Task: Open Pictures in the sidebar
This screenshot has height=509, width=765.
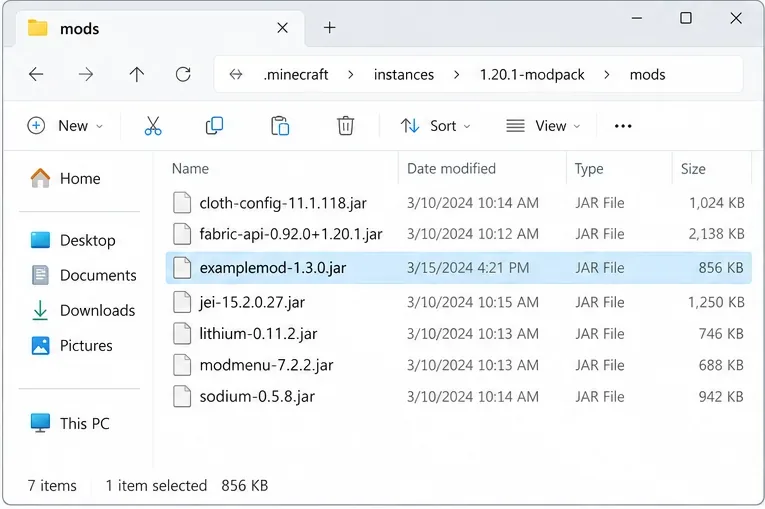Action: point(71,346)
